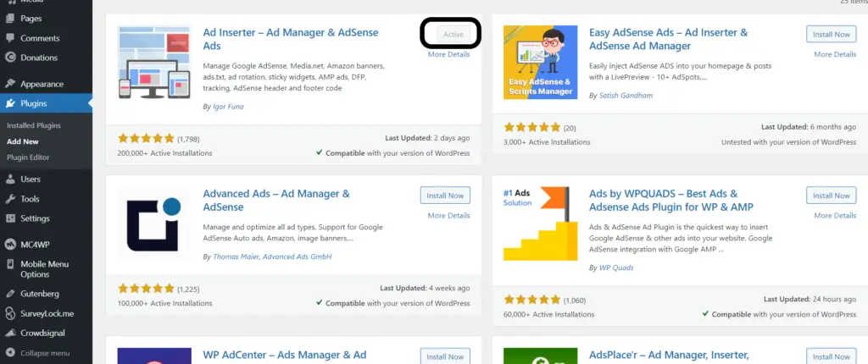
Task: Click the Plugins plug icon
Action: [x=10, y=103]
